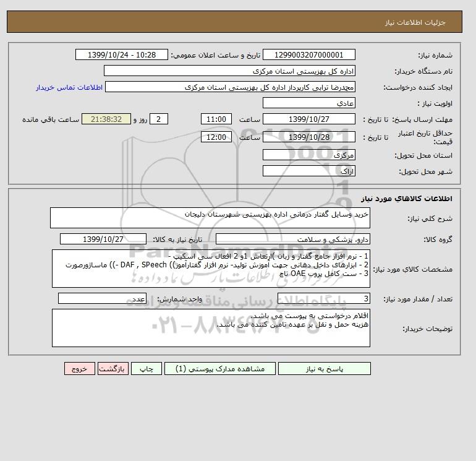The image size is (476, 461).
Task: Click unit of measure field عدد
Action: tap(102, 298)
